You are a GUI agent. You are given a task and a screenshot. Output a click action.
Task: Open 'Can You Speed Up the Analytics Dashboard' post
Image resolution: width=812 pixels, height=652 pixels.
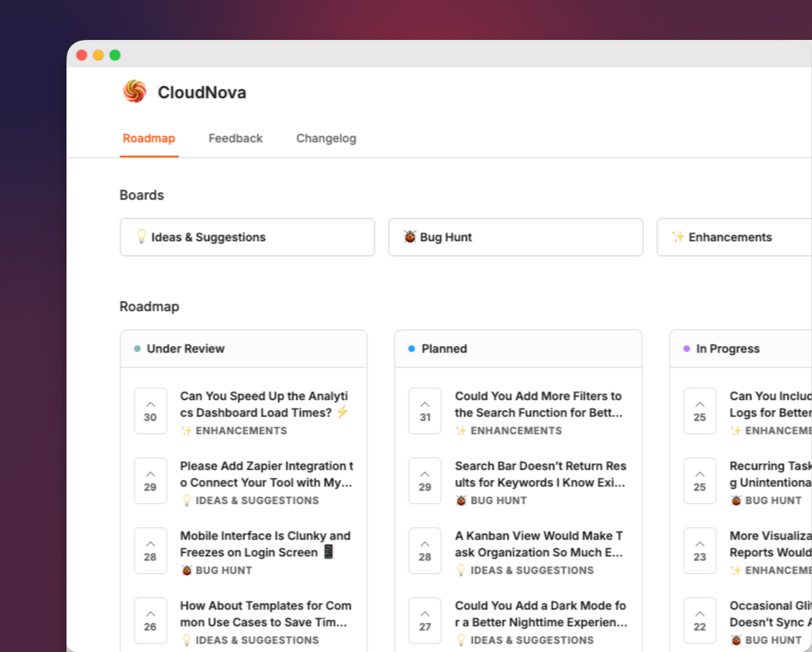(x=264, y=404)
